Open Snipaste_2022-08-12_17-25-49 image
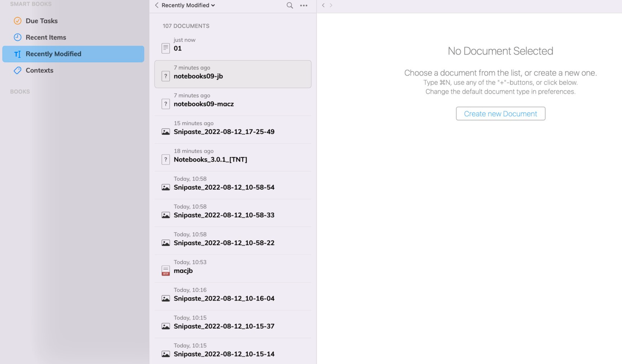Image resolution: width=622 pixels, height=364 pixels. 233,130
